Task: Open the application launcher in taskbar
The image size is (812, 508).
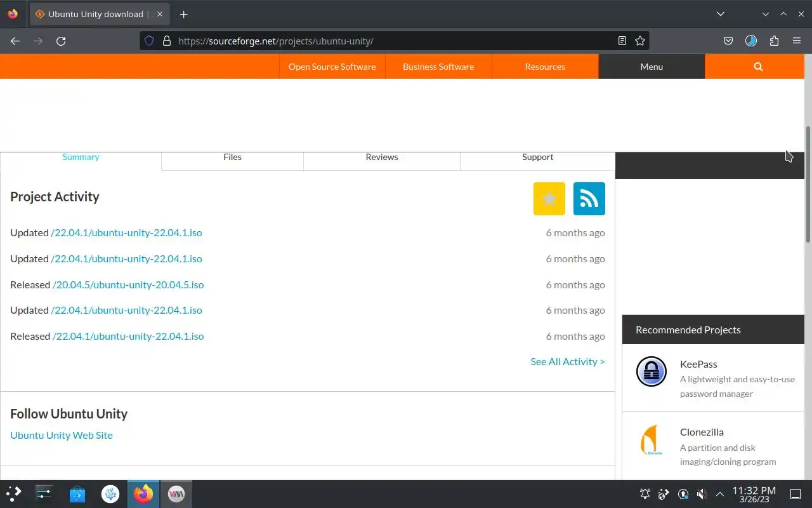Action: (x=14, y=493)
